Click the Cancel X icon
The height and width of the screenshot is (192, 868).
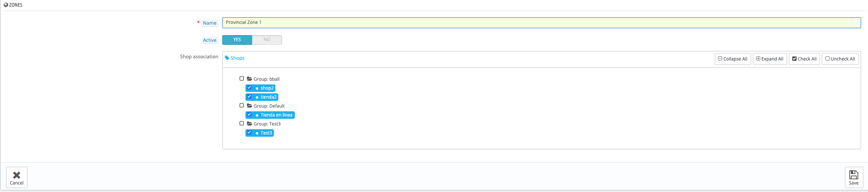(x=16, y=175)
